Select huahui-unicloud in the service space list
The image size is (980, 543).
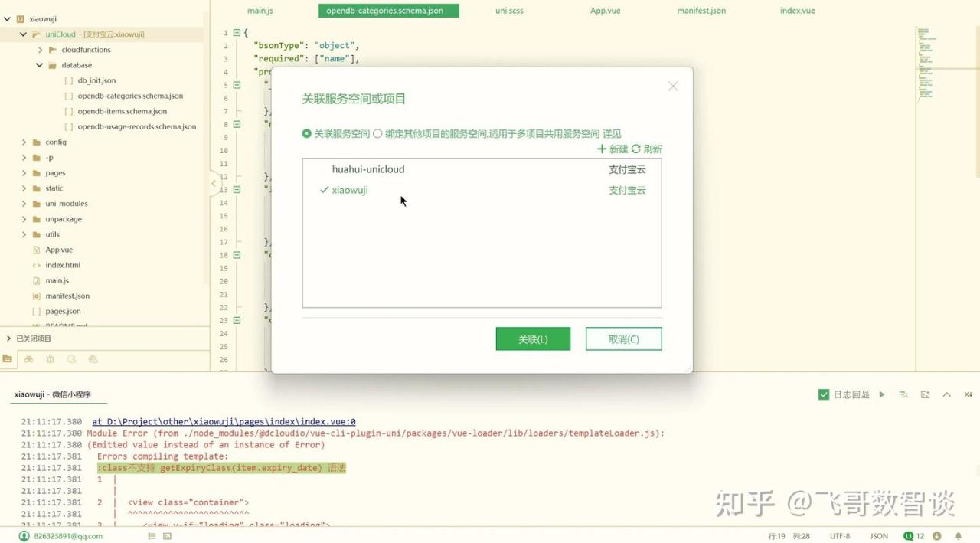coord(368,169)
